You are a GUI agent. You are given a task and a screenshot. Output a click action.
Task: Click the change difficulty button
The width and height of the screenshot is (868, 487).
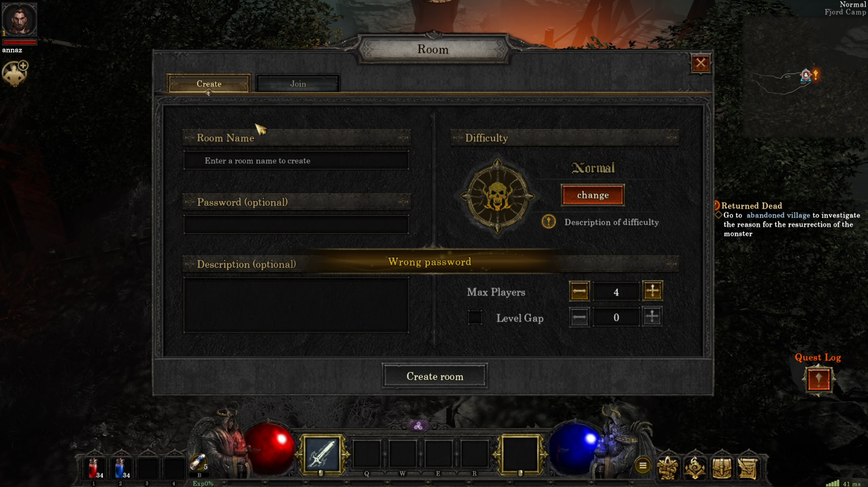(593, 195)
